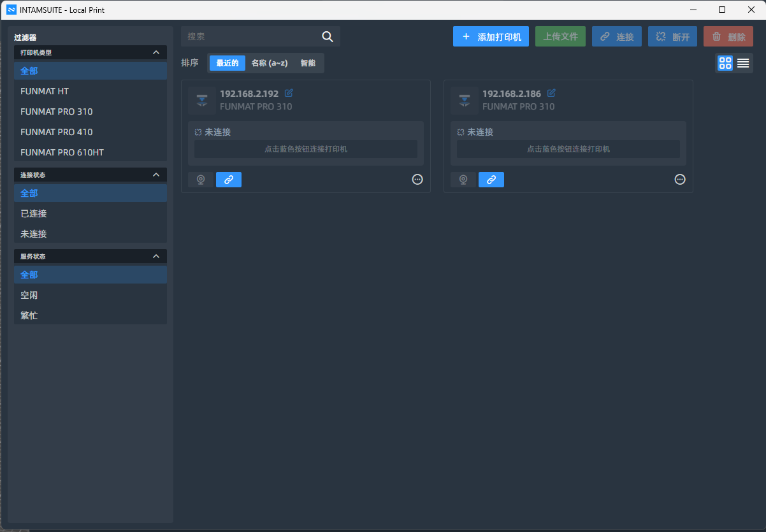Connect printer 192.168.2.186 via blue link button
The image size is (766, 532).
(x=491, y=180)
